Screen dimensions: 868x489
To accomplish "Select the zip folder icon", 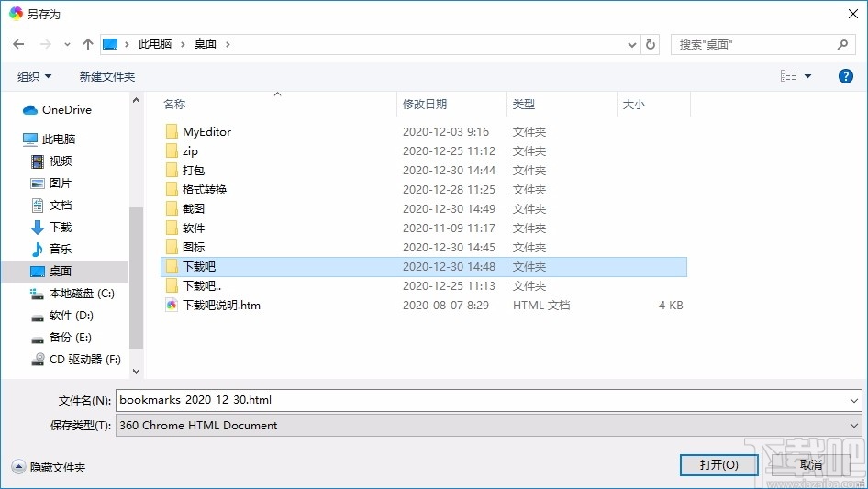I will [x=172, y=150].
